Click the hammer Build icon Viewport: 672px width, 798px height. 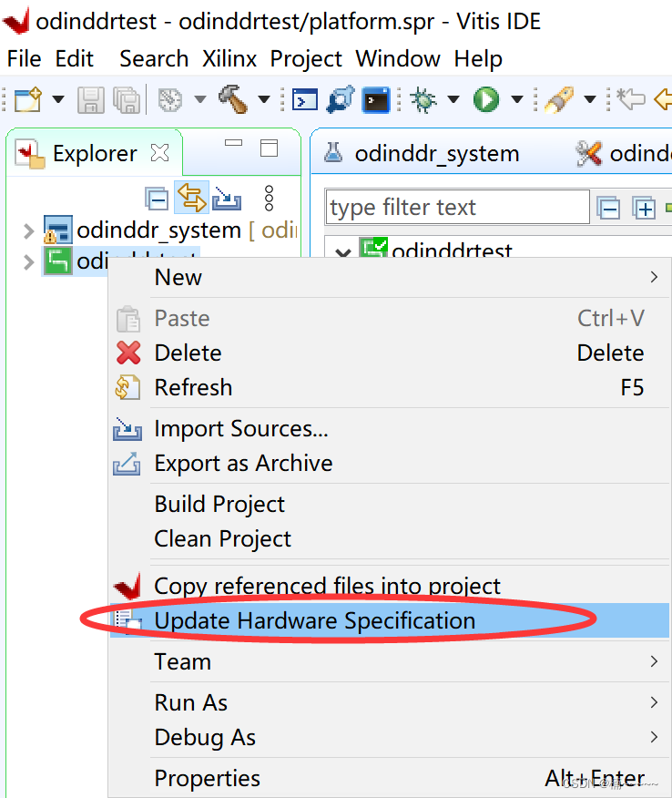pos(232,99)
